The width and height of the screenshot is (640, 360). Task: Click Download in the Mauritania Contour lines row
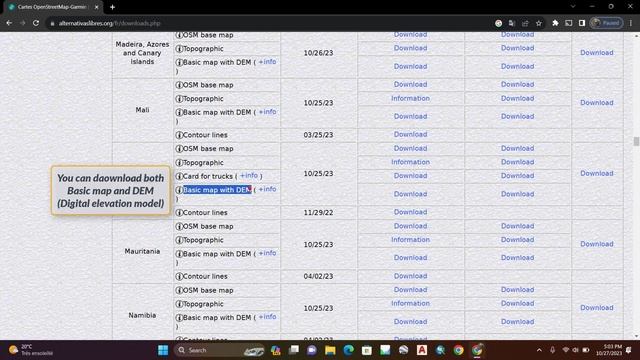click(410, 276)
